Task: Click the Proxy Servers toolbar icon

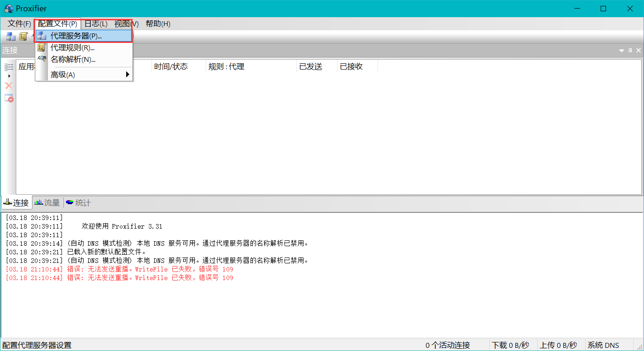Action: point(11,37)
